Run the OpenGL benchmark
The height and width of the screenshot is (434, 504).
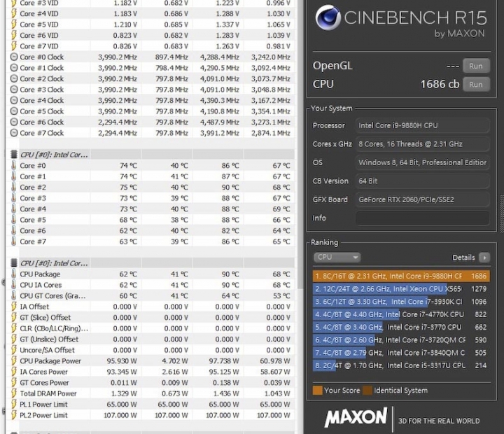click(476, 66)
